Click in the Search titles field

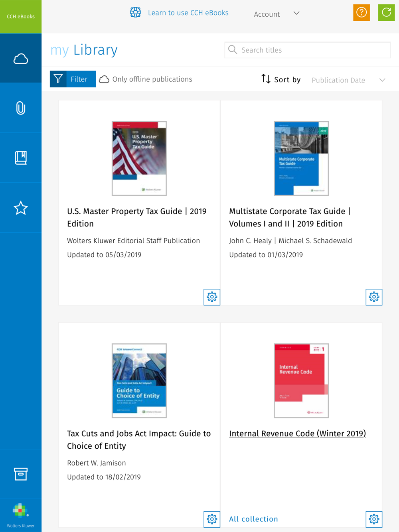tap(307, 50)
